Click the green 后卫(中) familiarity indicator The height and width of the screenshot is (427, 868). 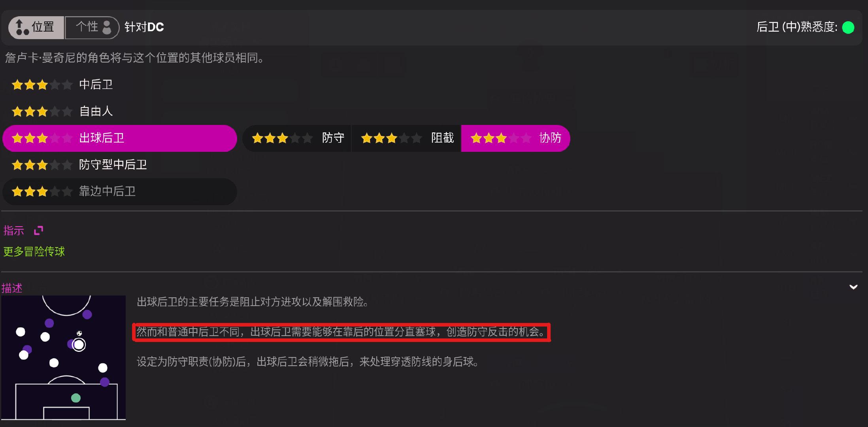click(x=848, y=27)
